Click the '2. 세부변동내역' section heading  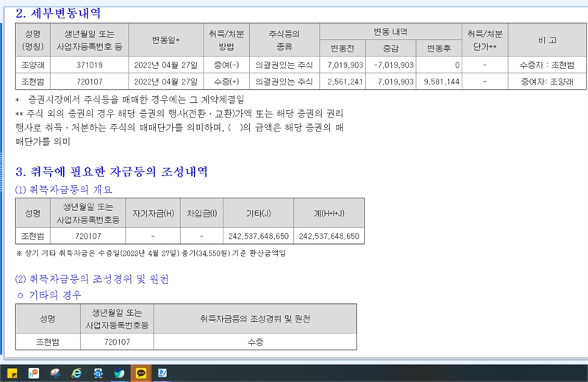tap(59, 13)
